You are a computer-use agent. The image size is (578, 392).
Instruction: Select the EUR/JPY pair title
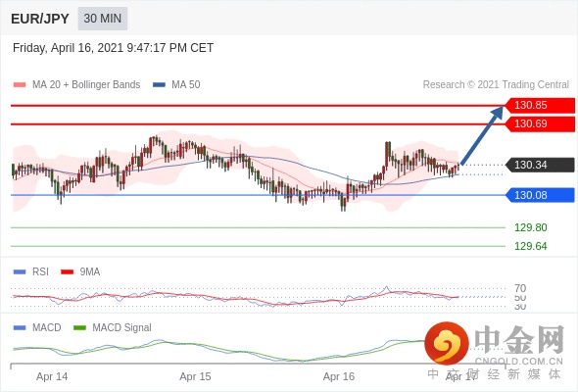click(40, 19)
